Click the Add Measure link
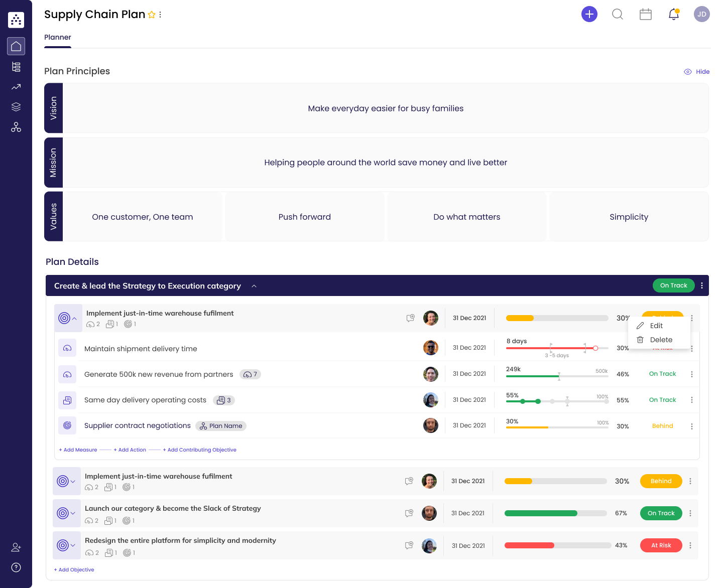Screen dimensions: 723x588 pos(78,450)
